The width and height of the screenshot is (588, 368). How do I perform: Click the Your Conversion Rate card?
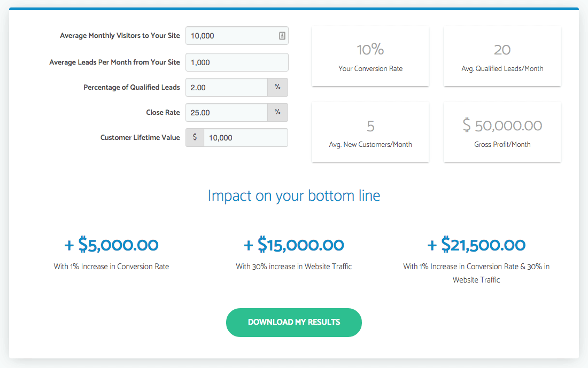coord(370,56)
